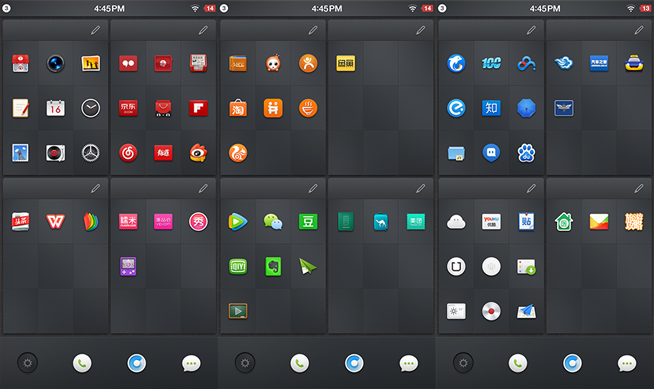Open the purple game console app
Screen dimensions: 654x389
click(128, 266)
